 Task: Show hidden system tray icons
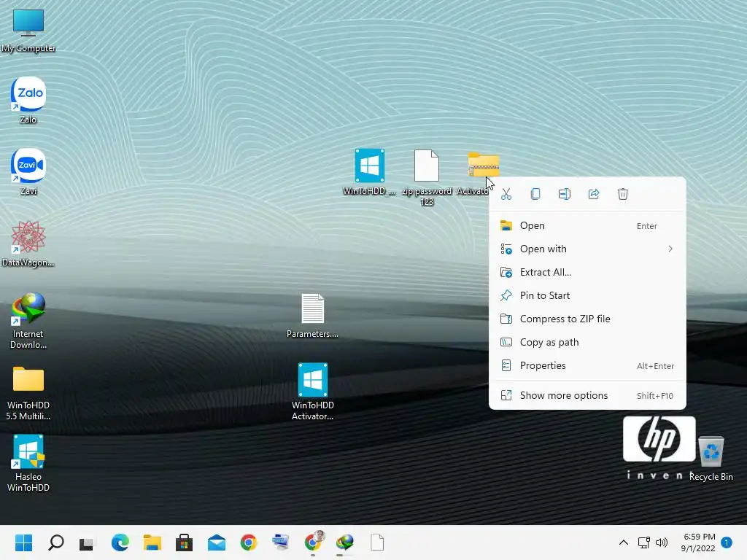[x=623, y=542]
